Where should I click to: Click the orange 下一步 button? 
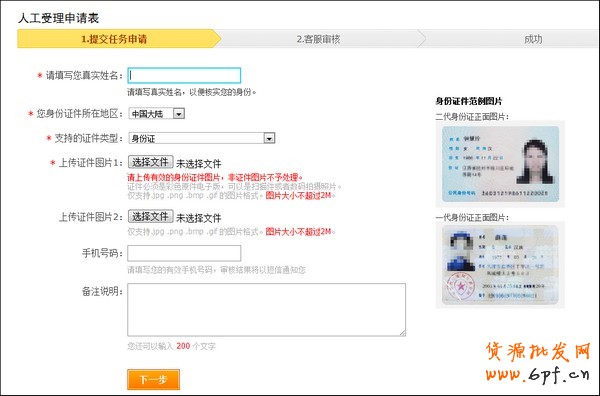click(x=153, y=380)
